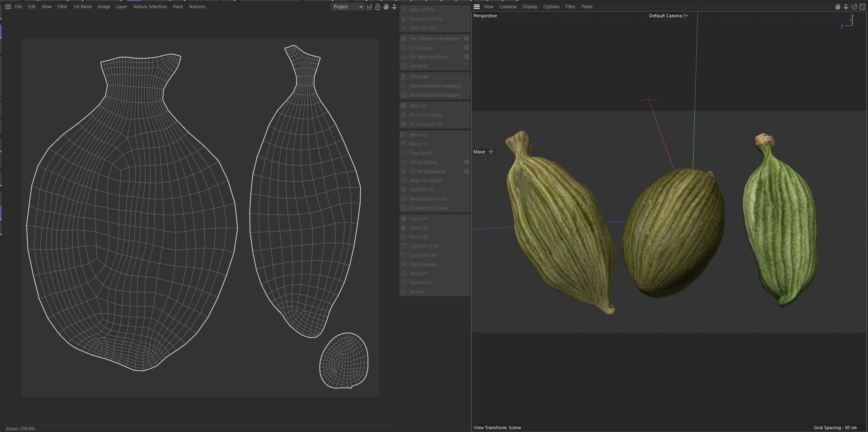The width and height of the screenshot is (868, 432).
Task: Click the Restore UV command
Action: coord(435,283)
